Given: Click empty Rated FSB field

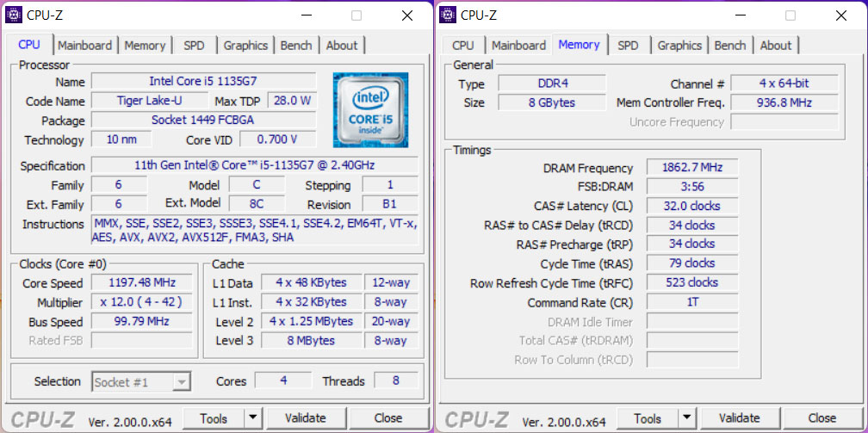Looking at the screenshot, I should pyautogui.click(x=142, y=341).
